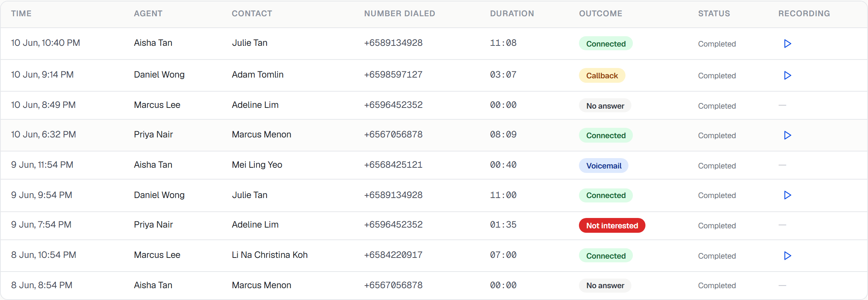Image resolution: width=868 pixels, height=300 pixels.
Task: Click the NUMBER DIALED column header
Action: (x=399, y=14)
